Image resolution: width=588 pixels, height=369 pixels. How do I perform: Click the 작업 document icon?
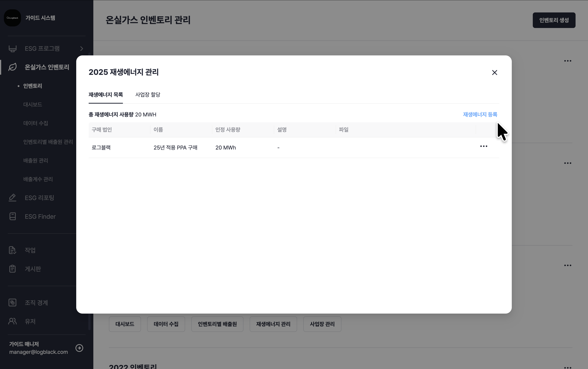tap(12, 250)
